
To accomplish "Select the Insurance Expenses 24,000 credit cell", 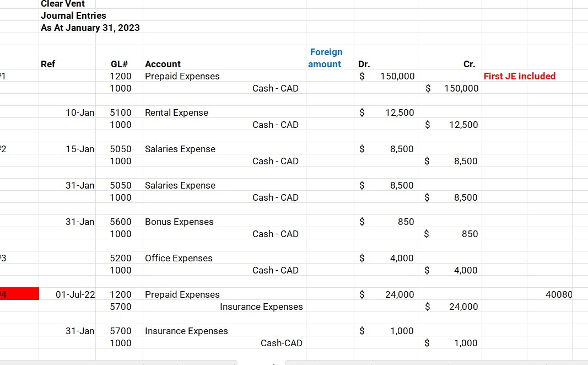I will tap(450, 307).
